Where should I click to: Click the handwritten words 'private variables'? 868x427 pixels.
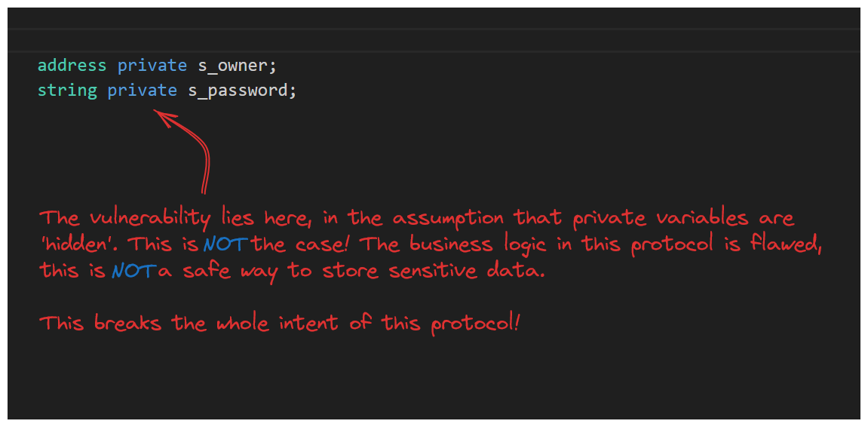tap(668, 219)
